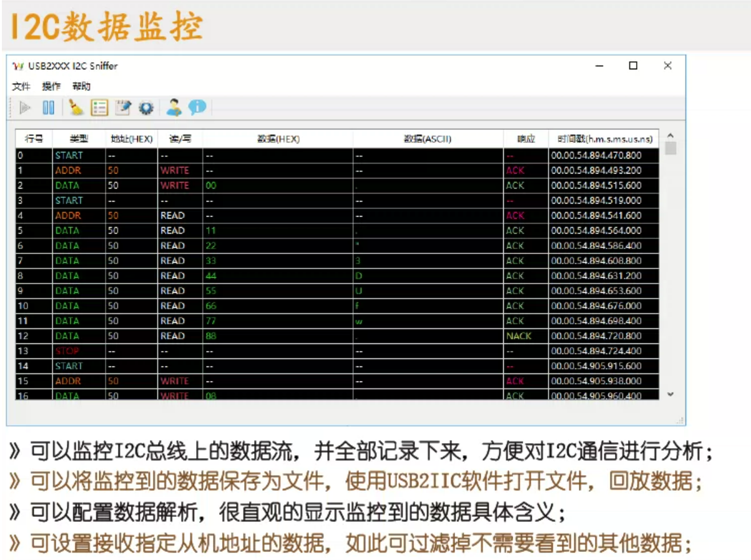This screenshot has width=751, height=560.
Task: Click the 读/写 column header
Action: 180,139
